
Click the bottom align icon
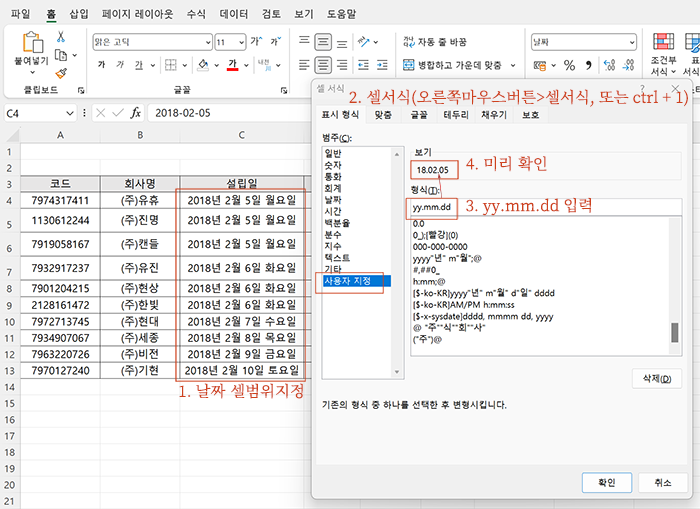pyautogui.click(x=342, y=42)
